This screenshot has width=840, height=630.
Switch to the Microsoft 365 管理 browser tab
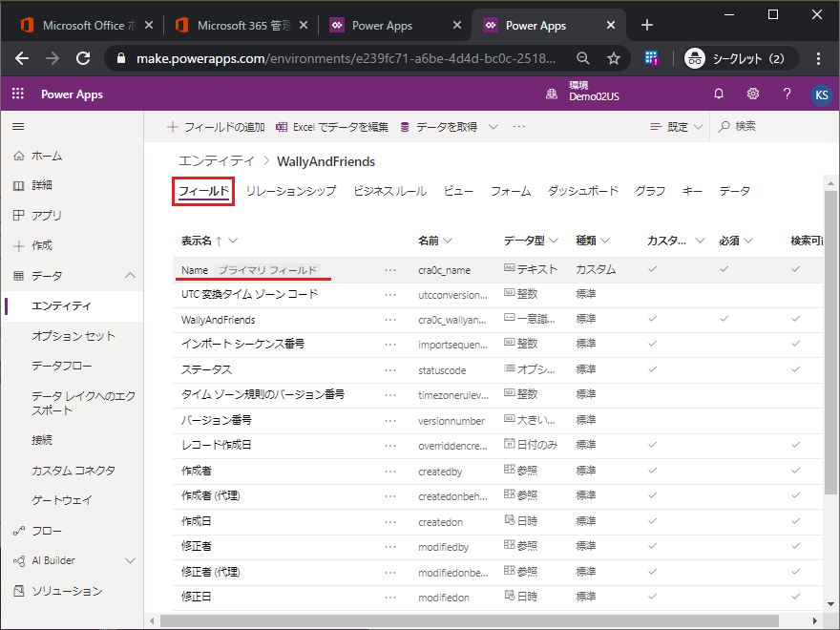[241, 25]
